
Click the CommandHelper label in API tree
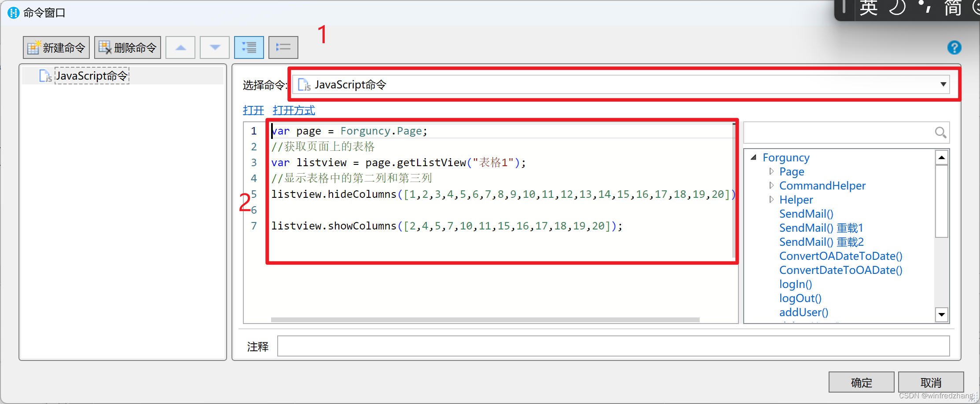coord(822,186)
